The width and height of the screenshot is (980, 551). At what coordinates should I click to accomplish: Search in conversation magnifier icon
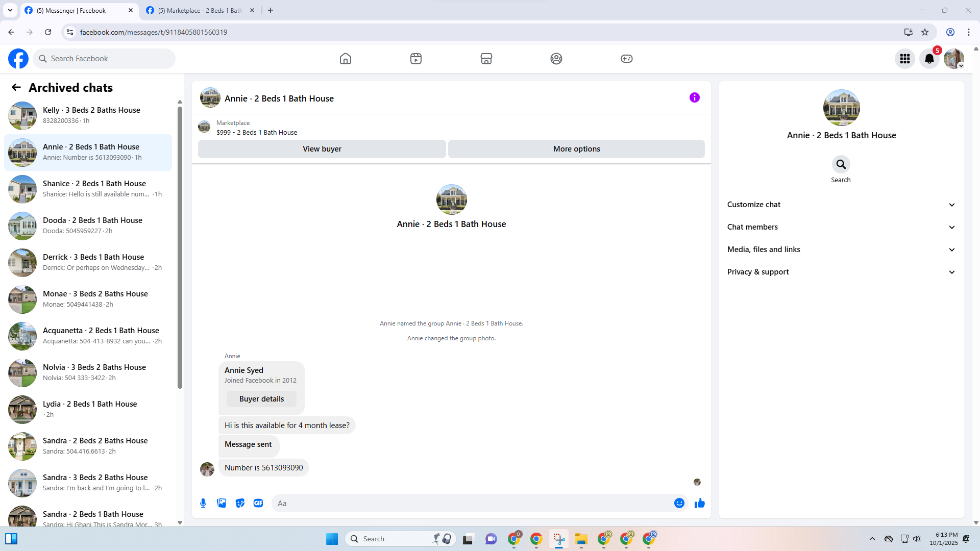coord(841,164)
